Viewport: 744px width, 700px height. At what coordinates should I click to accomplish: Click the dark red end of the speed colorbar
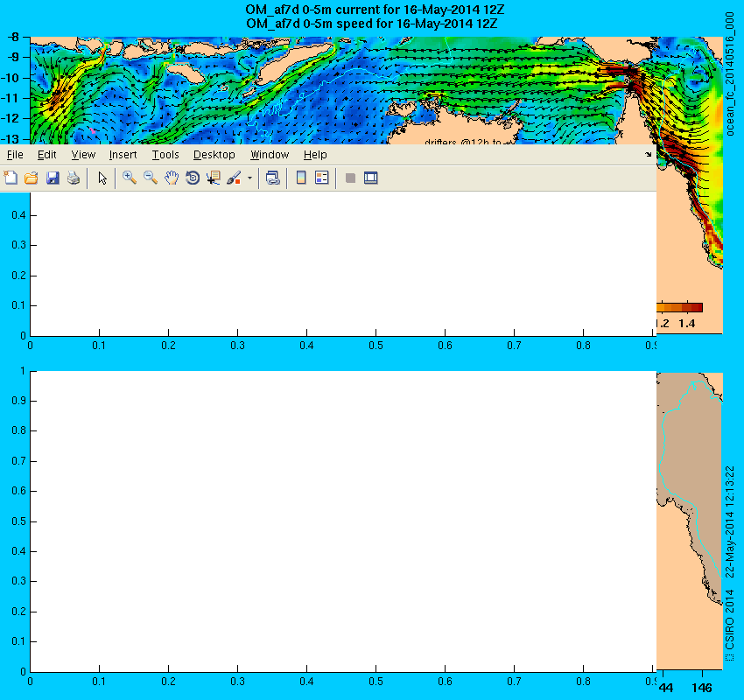tap(697, 307)
